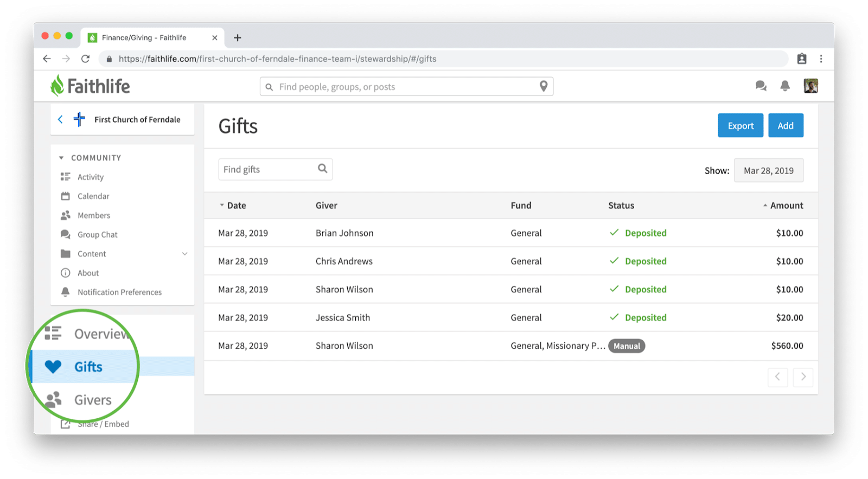
Task: Open the notifications bell icon
Action: click(785, 86)
